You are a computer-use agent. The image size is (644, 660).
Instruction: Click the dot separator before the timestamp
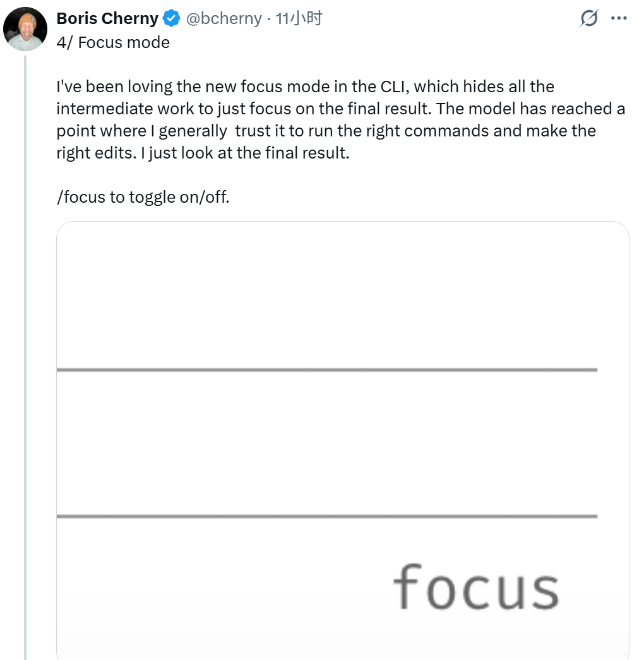point(268,19)
